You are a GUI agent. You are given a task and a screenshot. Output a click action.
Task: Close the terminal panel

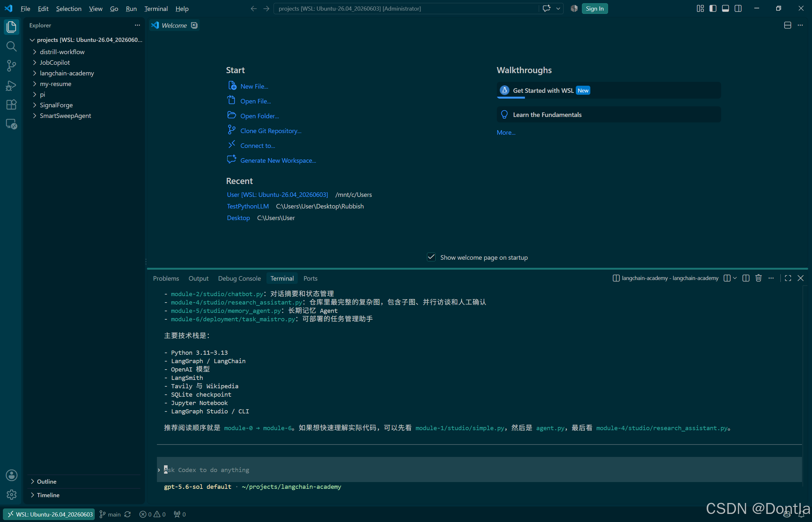click(800, 278)
